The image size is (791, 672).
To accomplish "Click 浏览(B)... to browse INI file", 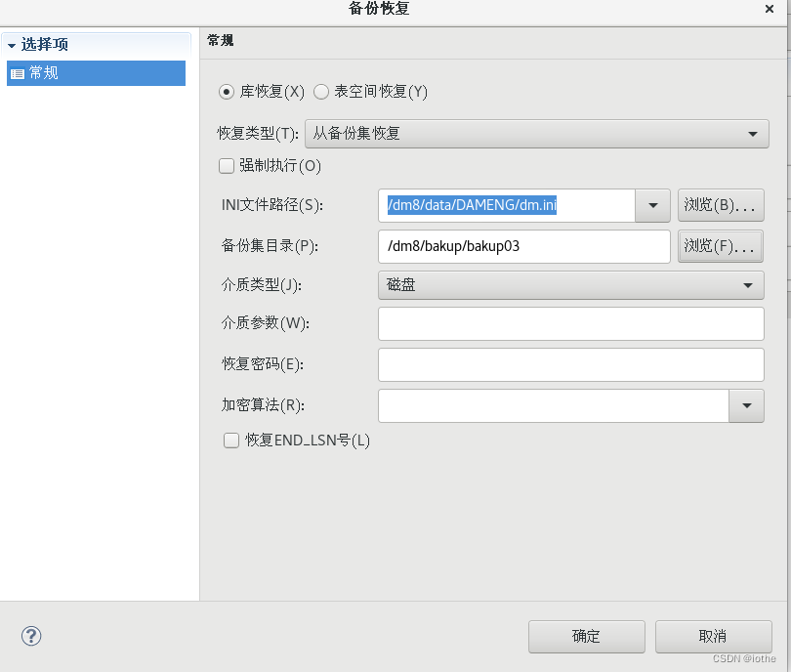I will [x=721, y=205].
